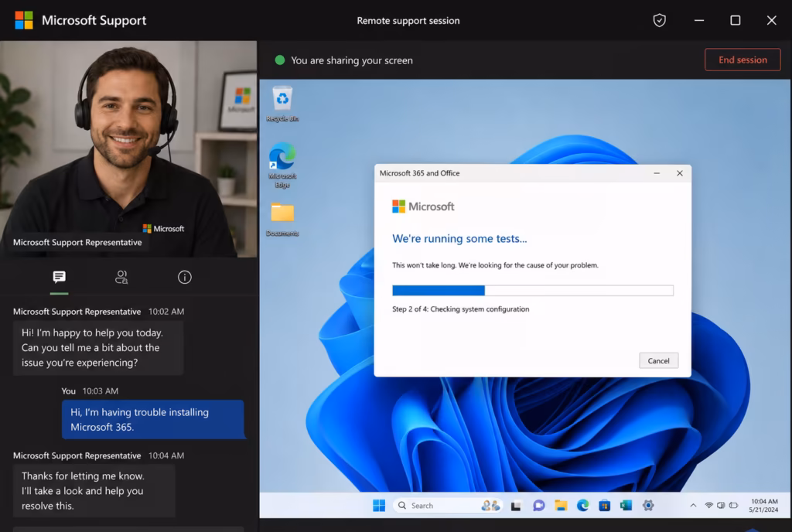Click the people icon in taskbar search
Viewport: 792px width, 532px height.
coord(490,505)
